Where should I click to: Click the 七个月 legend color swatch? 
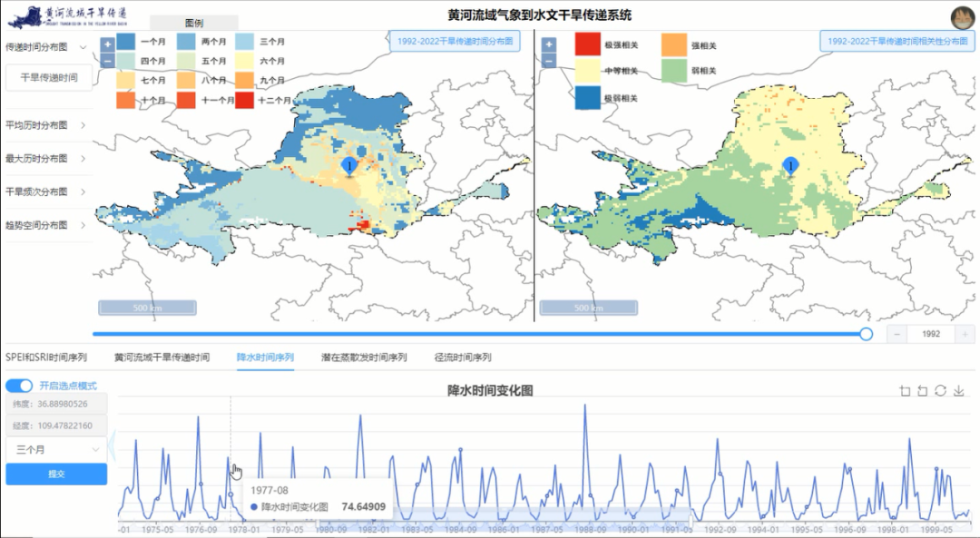[x=125, y=81]
